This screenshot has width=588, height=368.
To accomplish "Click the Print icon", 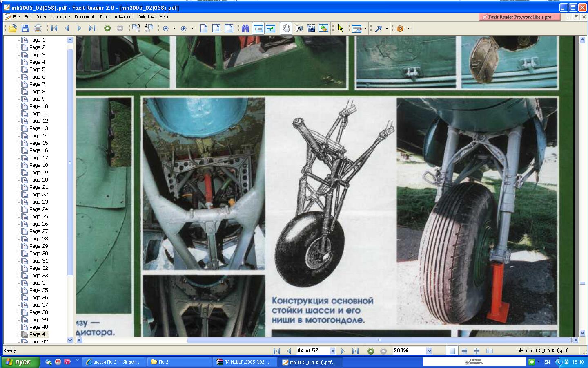I will [38, 28].
